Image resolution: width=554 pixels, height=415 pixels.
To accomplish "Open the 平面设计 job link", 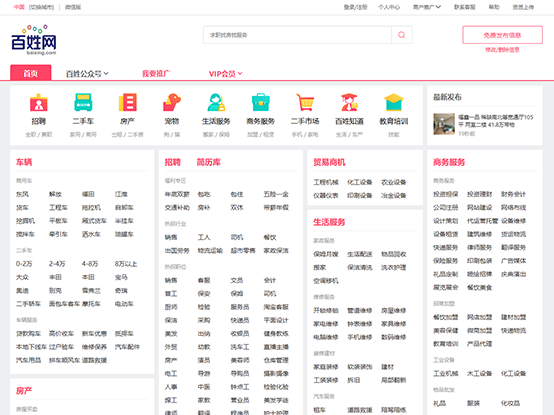I will (276, 320).
